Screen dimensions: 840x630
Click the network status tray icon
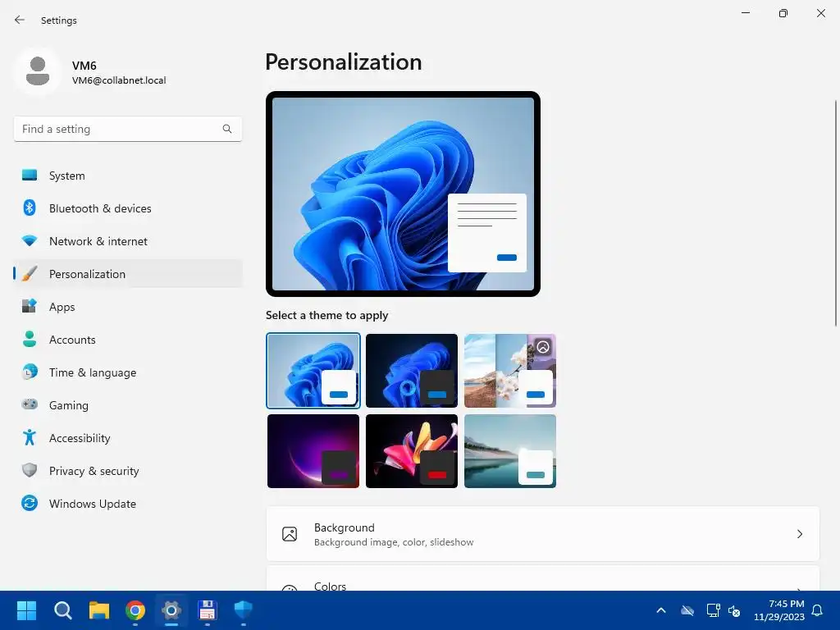coord(713,610)
